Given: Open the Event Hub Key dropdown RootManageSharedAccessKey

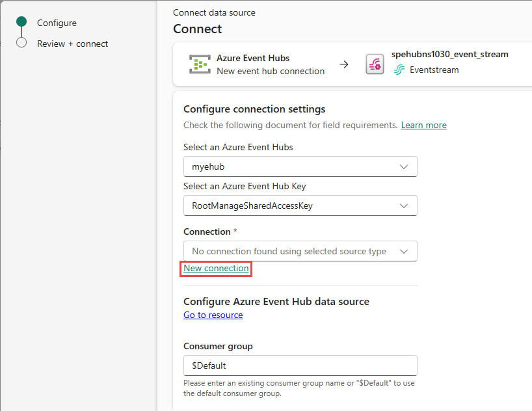Looking at the screenshot, I should [300, 205].
